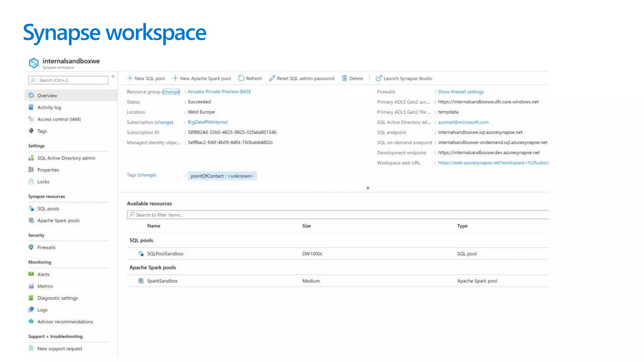Screen dimensions: 644x362
Task: Click the Firewalls shield icon
Action: pos(31,247)
